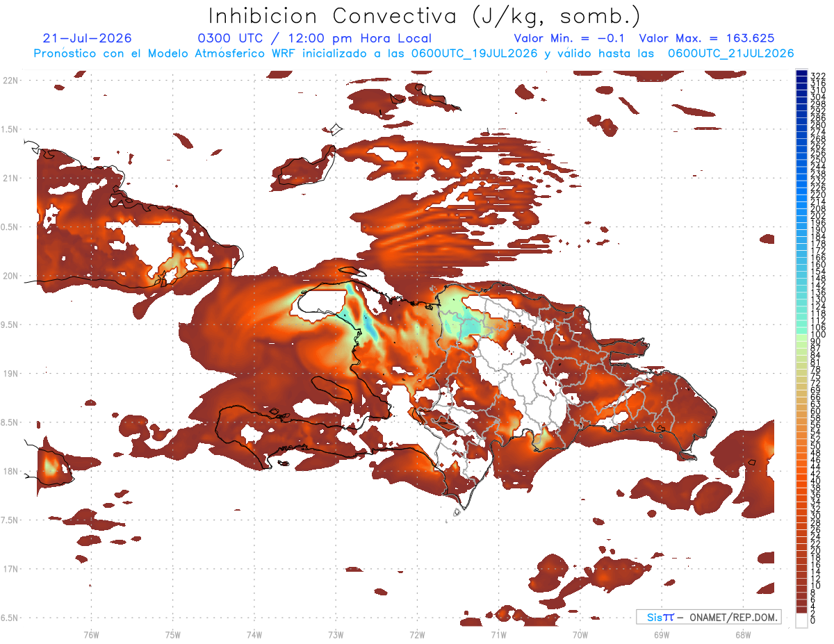Select the date "21-Jul-2026"
This screenshot has width=834, height=644.
(x=87, y=38)
